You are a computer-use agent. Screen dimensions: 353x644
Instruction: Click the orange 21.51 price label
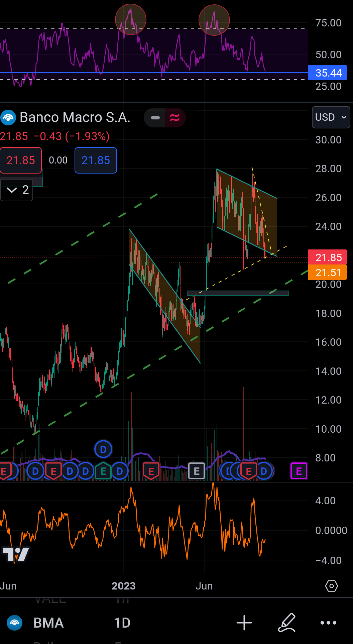tap(328, 273)
